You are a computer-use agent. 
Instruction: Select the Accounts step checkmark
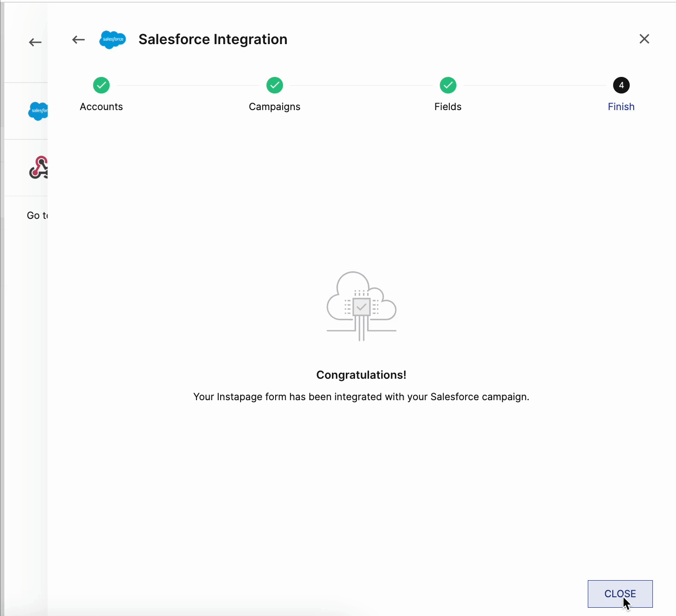coord(101,85)
